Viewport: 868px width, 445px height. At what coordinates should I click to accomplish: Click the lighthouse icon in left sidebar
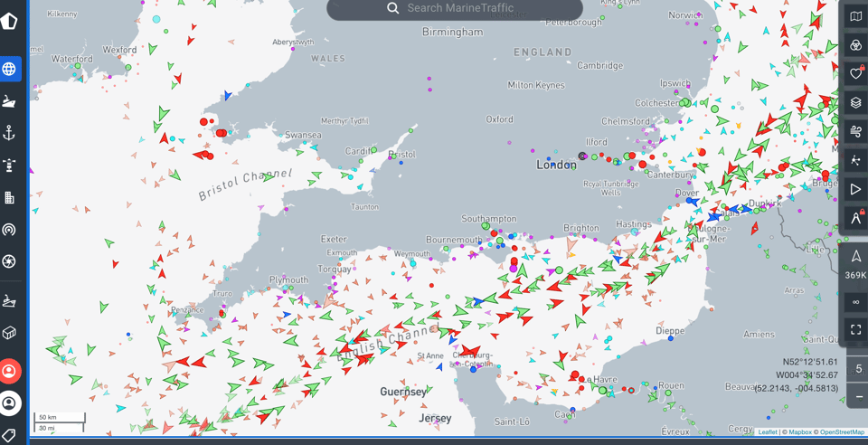pyautogui.click(x=9, y=166)
